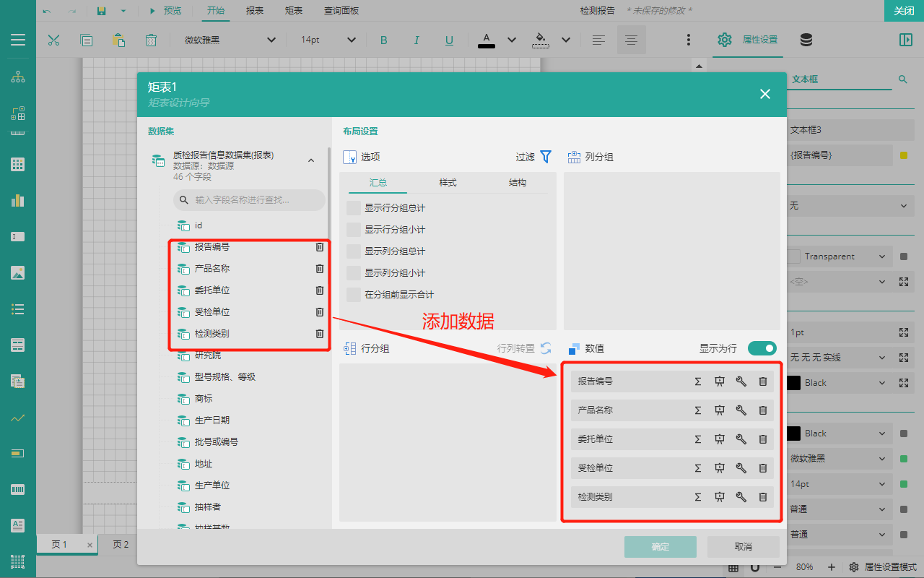Check the 显示列分组小计 option
The image size is (924, 578).
coord(354,273)
